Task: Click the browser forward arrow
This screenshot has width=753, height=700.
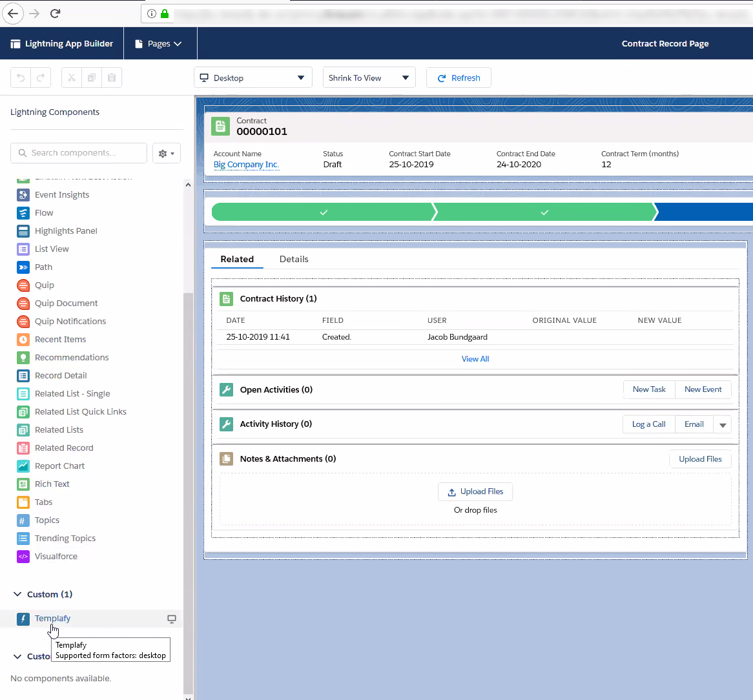Action: pos(34,14)
